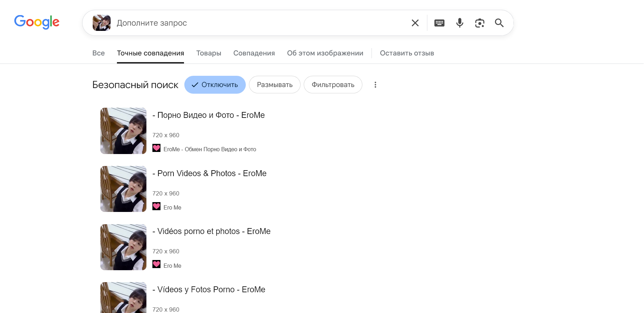Select the 'Фильтровать' safe search option
Screen dimensions: 644x313
pos(333,85)
